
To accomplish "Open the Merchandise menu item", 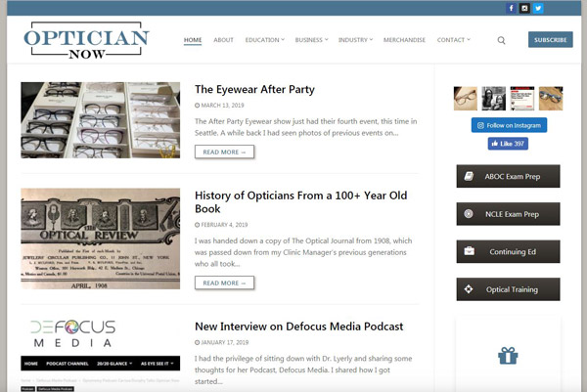I will click(x=404, y=40).
